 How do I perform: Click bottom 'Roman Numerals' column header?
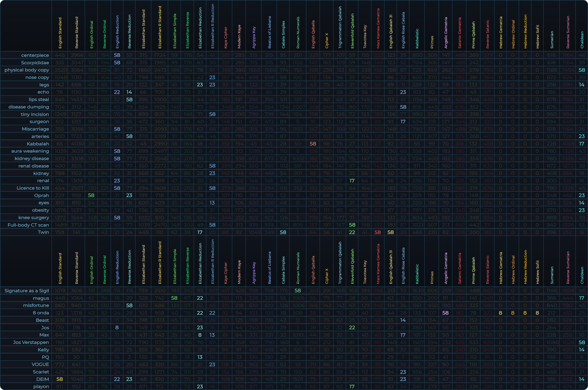(298, 268)
